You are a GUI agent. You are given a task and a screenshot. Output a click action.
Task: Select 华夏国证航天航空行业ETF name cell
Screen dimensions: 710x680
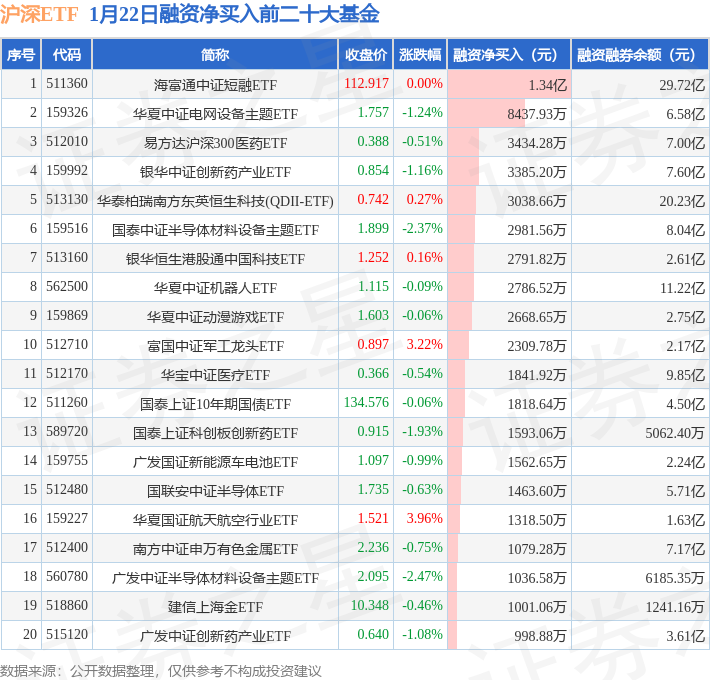click(215, 520)
